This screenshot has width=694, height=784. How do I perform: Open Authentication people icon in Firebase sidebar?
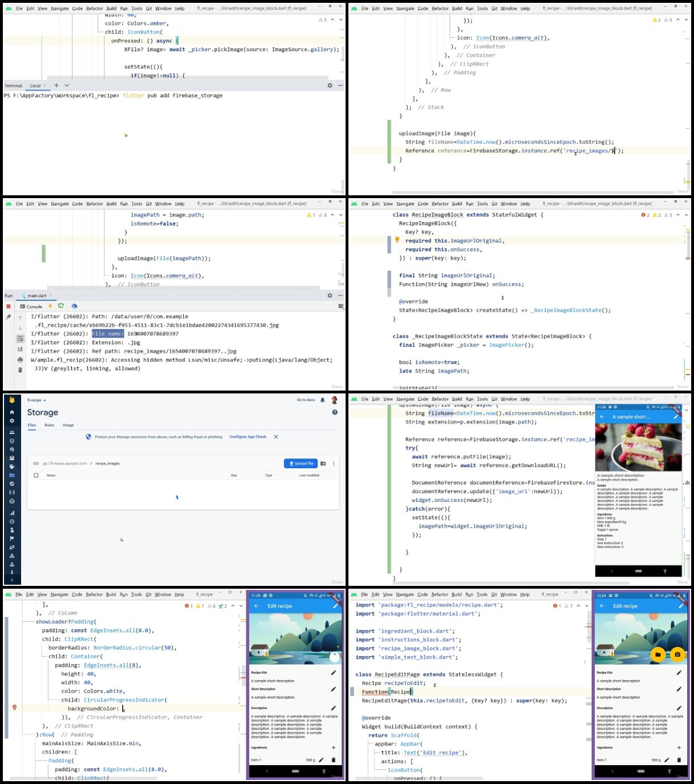click(12, 432)
